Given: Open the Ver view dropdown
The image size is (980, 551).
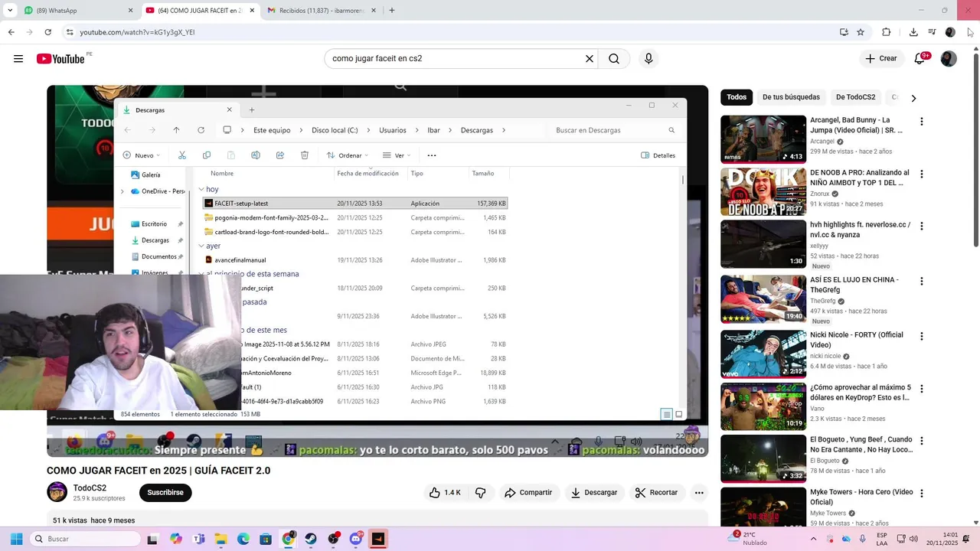Looking at the screenshot, I should (x=397, y=155).
